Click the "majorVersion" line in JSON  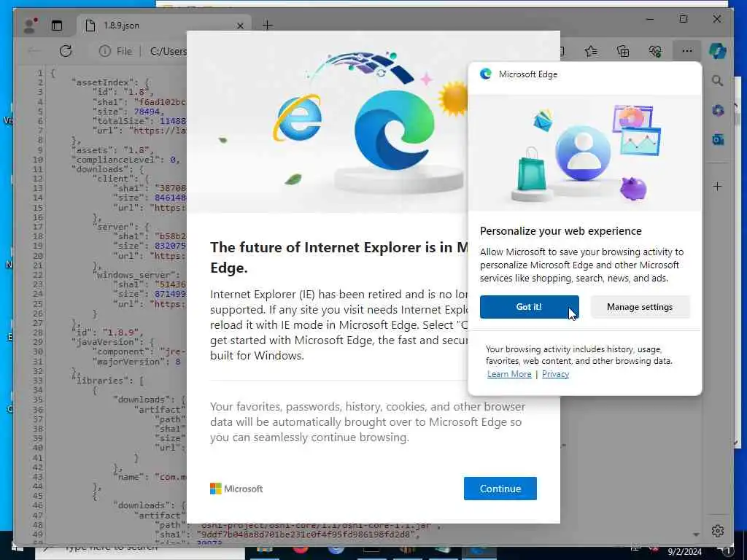(x=136, y=362)
